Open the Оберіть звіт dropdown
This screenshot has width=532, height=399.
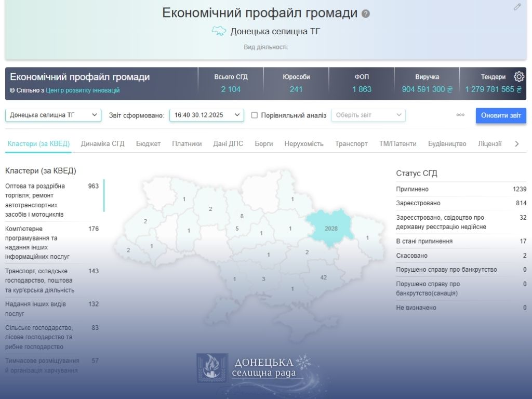tap(368, 115)
